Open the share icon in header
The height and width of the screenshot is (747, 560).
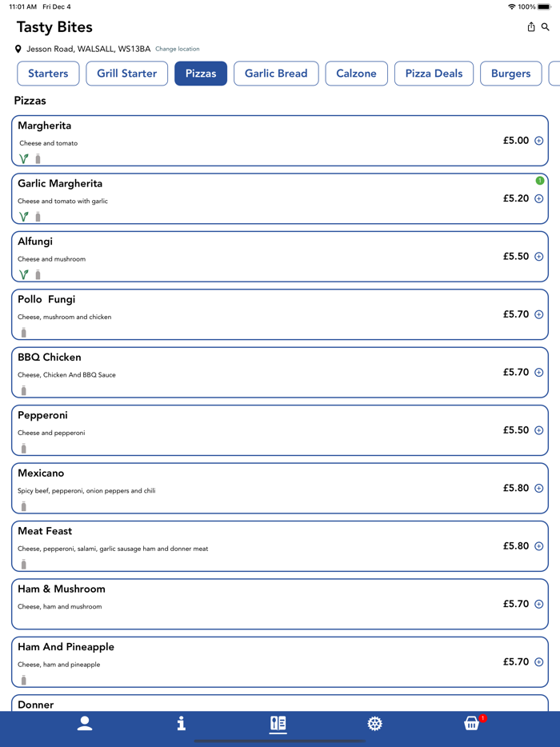coord(531,27)
